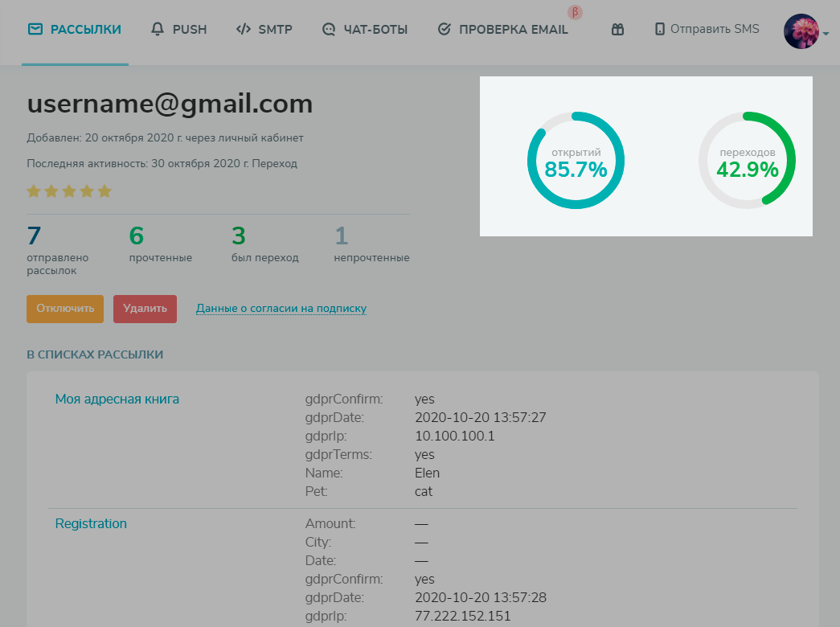
Task: Open the gift box icon
Action: point(617,30)
